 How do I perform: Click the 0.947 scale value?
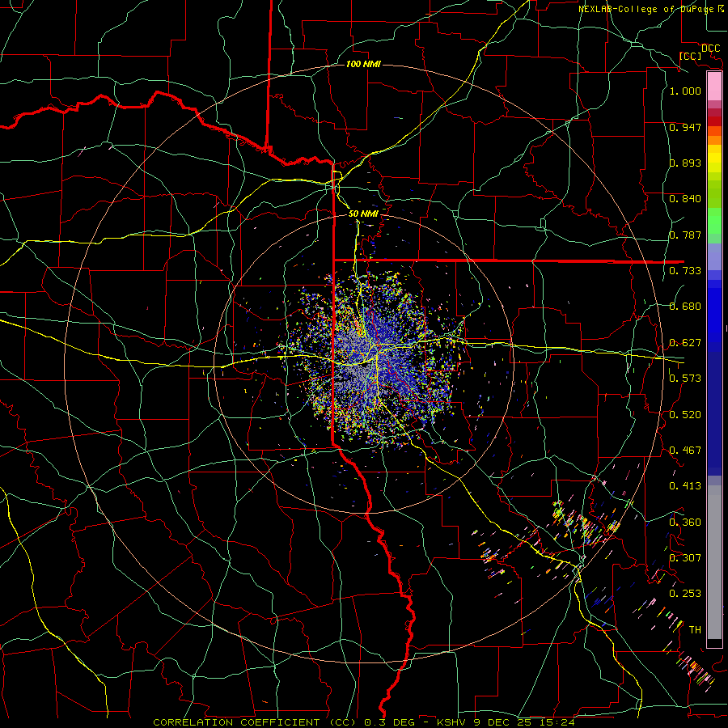click(685, 127)
